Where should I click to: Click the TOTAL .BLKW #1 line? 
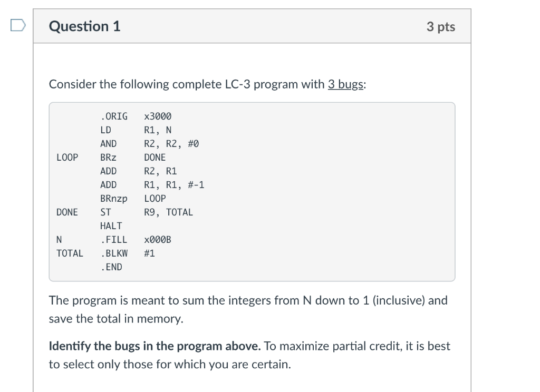[116, 253]
